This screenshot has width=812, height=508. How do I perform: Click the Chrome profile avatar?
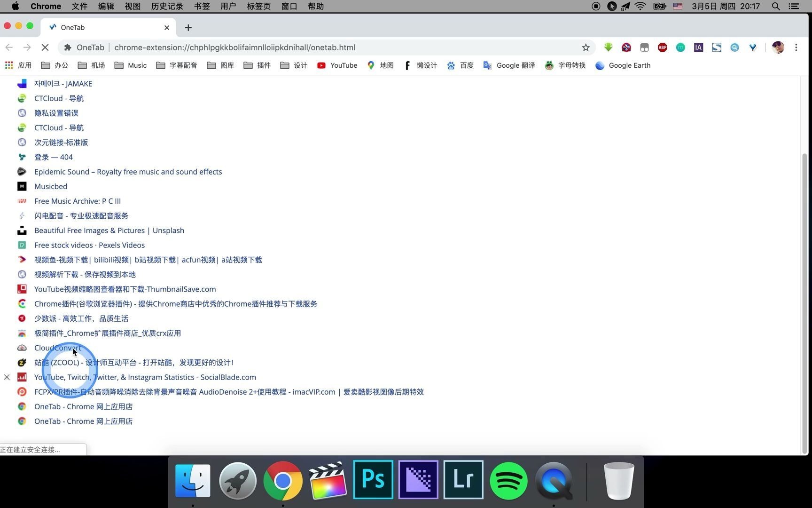click(778, 47)
